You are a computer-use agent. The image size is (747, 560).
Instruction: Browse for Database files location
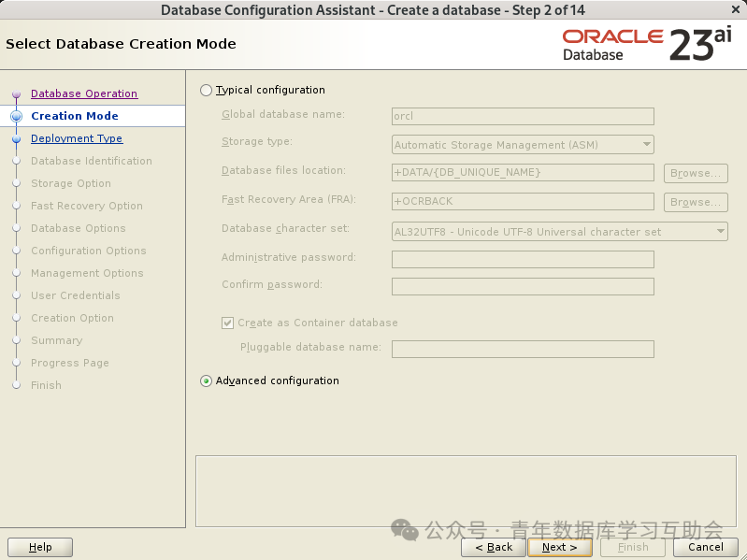click(696, 173)
